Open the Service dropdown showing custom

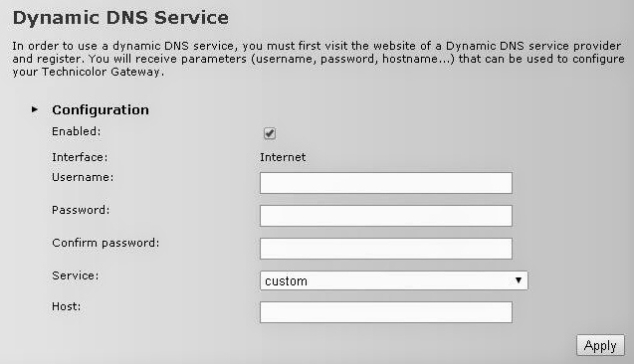pos(393,280)
